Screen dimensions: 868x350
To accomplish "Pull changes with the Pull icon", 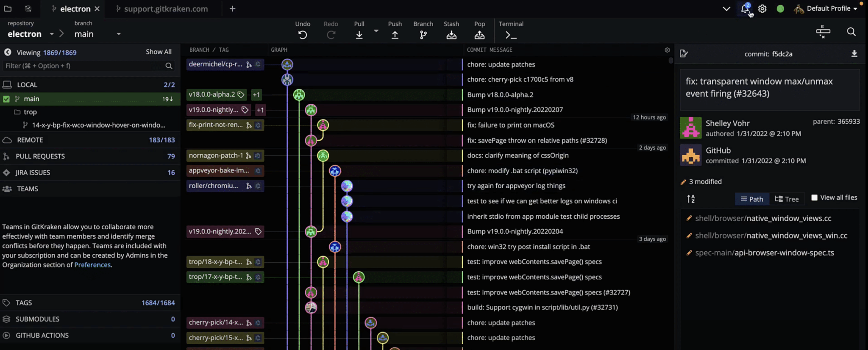I will point(359,35).
